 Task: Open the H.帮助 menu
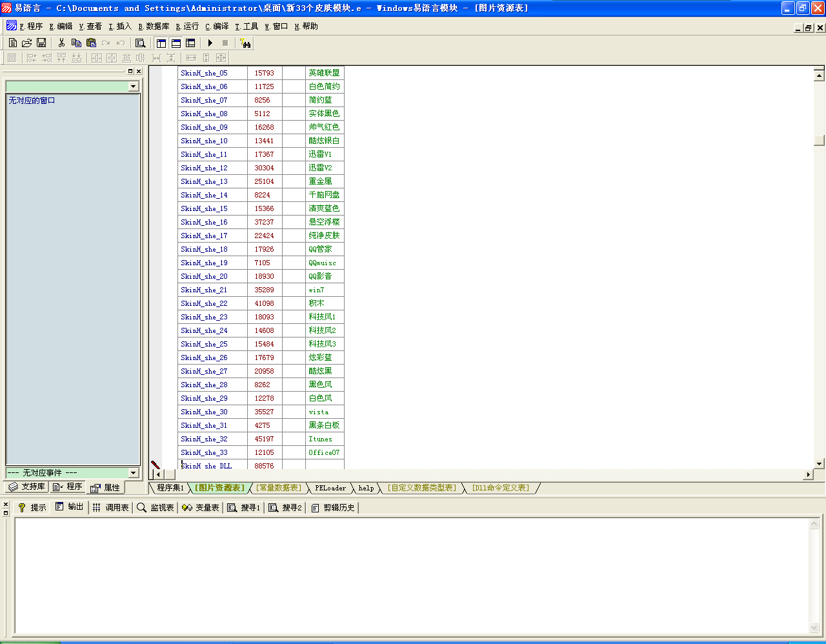coord(307,26)
